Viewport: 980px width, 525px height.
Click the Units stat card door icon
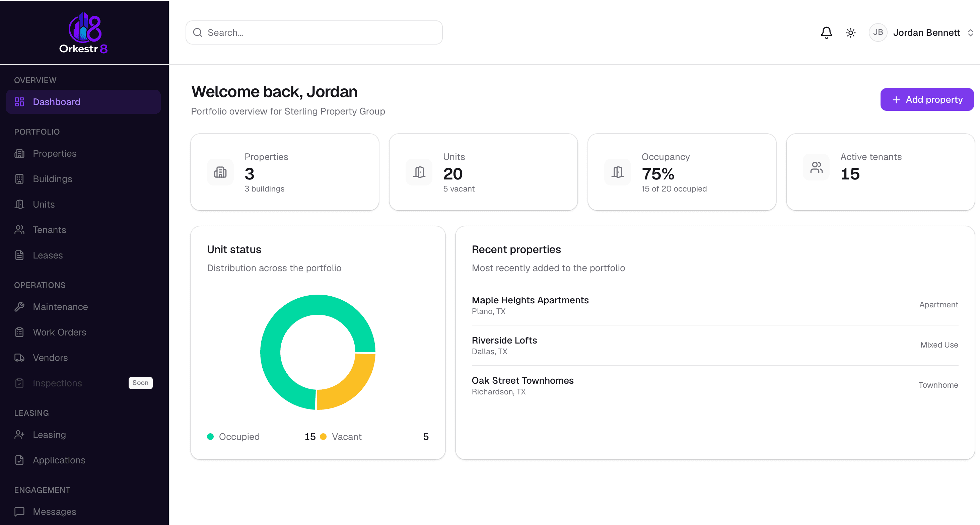(419, 172)
